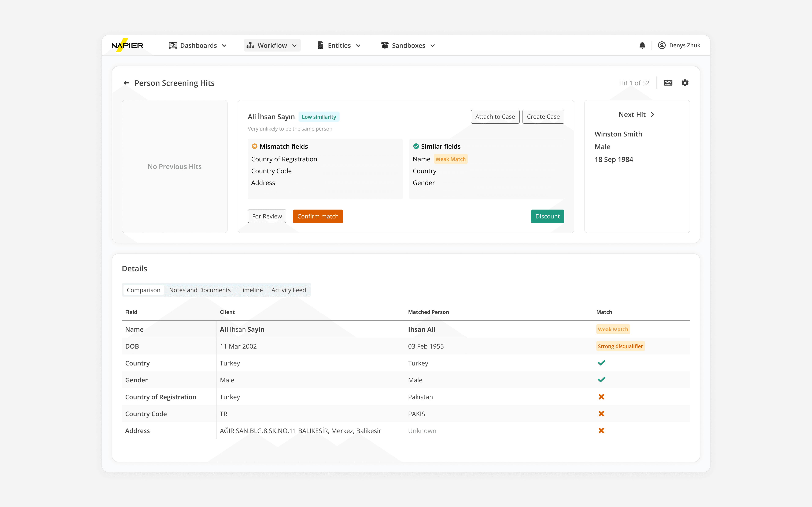Image resolution: width=812 pixels, height=507 pixels.
Task: Click the Napier logo
Action: pos(127,45)
